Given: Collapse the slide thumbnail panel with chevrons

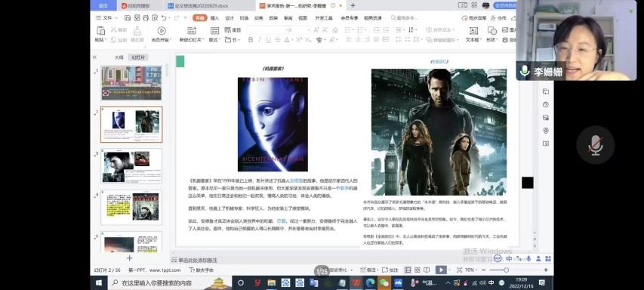Looking at the screenshot, I should [x=94, y=57].
